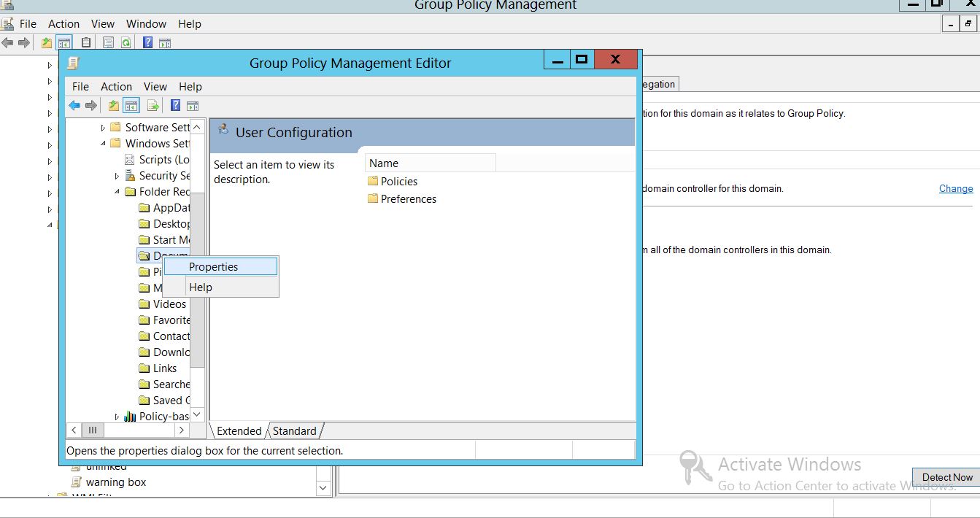Click the tree pane's horizontal scrollbar right arrow

182,430
